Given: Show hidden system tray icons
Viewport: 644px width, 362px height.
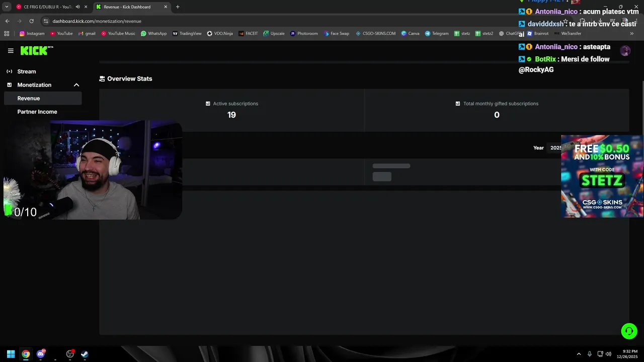Looking at the screenshot, I should click(579, 354).
